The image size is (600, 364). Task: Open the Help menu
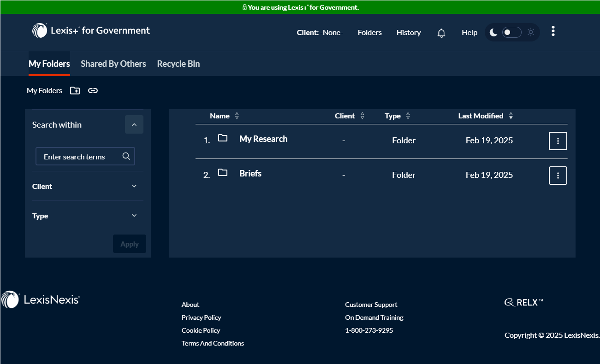(x=469, y=33)
